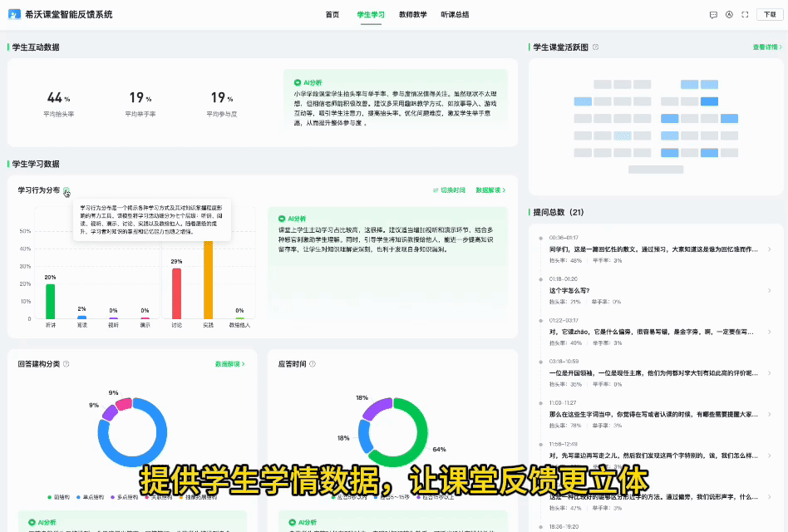Click the 下载 download button
This screenshot has height=532, width=788.
[x=770, y=15]
